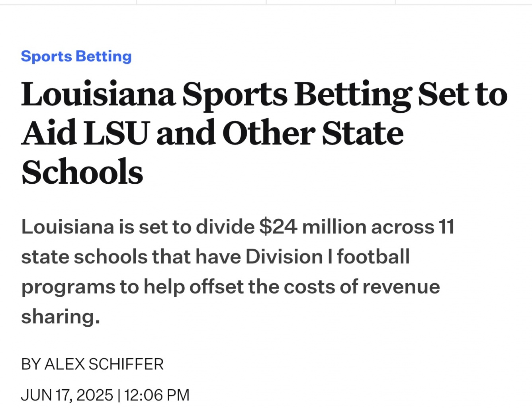Open the Sports Betting category link
Image resolution: width=532 pixels, height=408 pixels.
pos(76,56)
